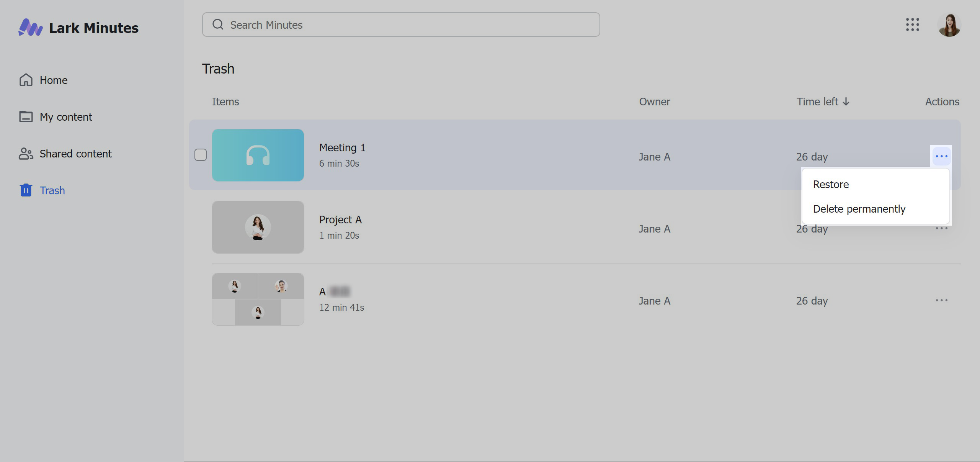Select Delete permanently from context menu
This screenshot has height=462, width=980.
point(859,209)
